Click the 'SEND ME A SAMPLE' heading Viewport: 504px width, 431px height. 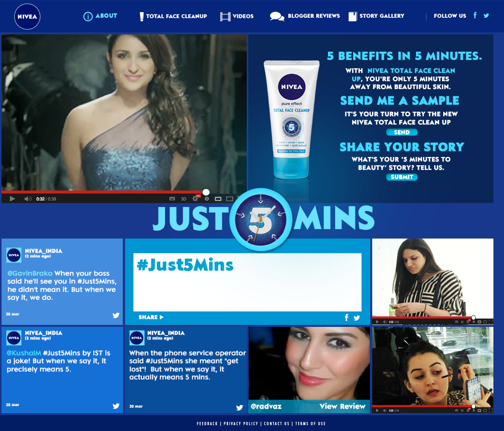coord(400,100)
